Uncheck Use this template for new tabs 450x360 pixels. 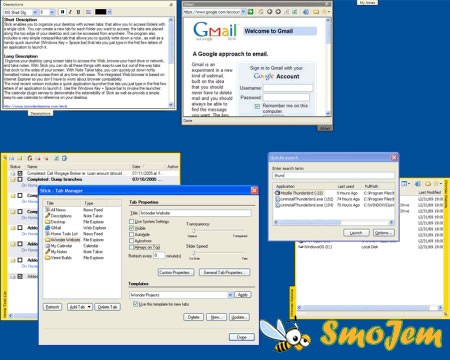pos(135,304)
